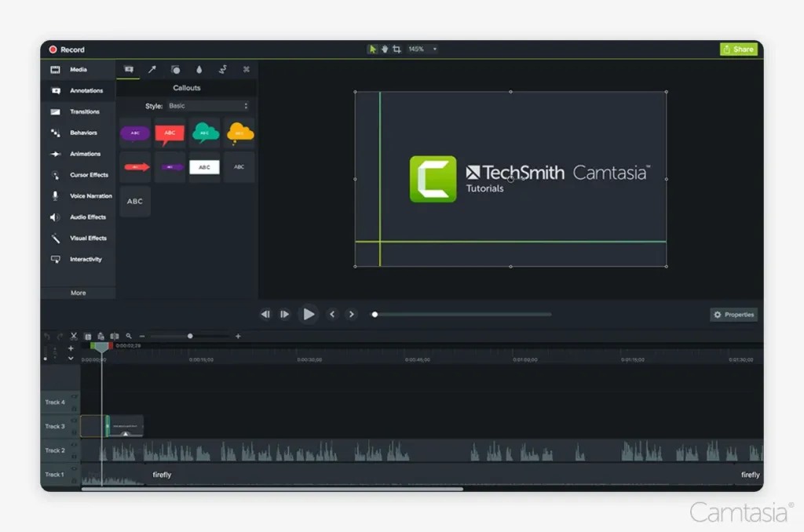Click the timeline zoom slider handle

click(190, 336)
